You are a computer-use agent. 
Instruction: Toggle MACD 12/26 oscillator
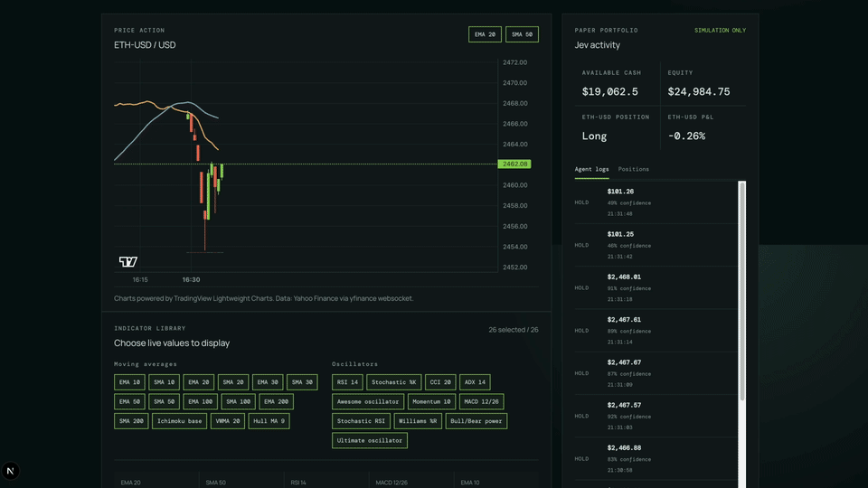[x=482, y=401]
